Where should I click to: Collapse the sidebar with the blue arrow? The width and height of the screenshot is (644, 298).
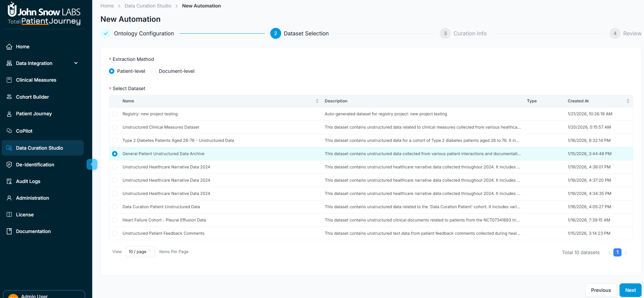(x=92, y=164)
